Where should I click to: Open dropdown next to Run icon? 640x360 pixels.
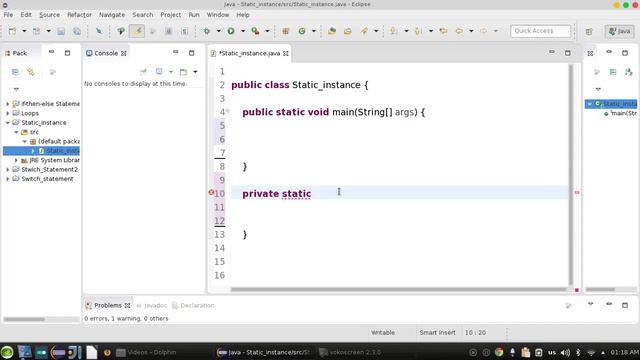coord(243,31)
